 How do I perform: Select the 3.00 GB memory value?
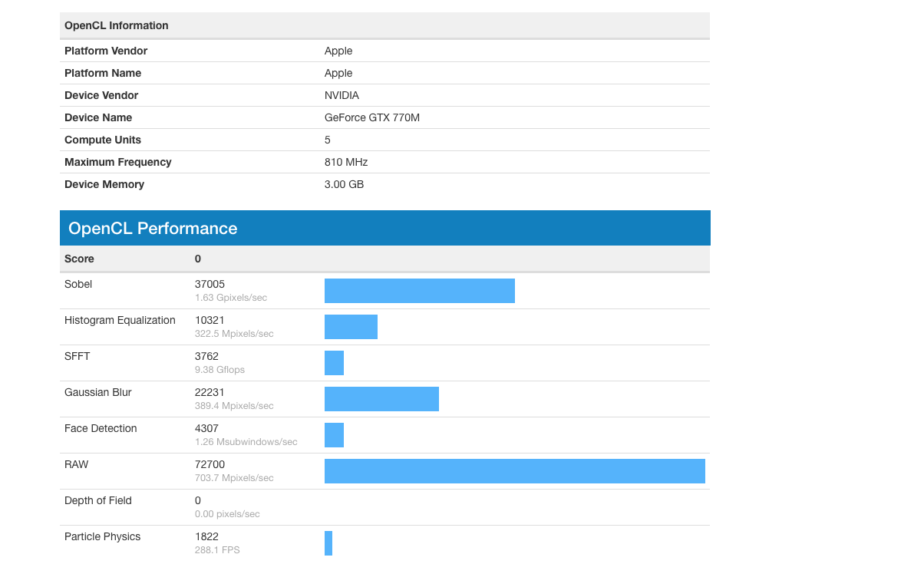pos(344,184)
